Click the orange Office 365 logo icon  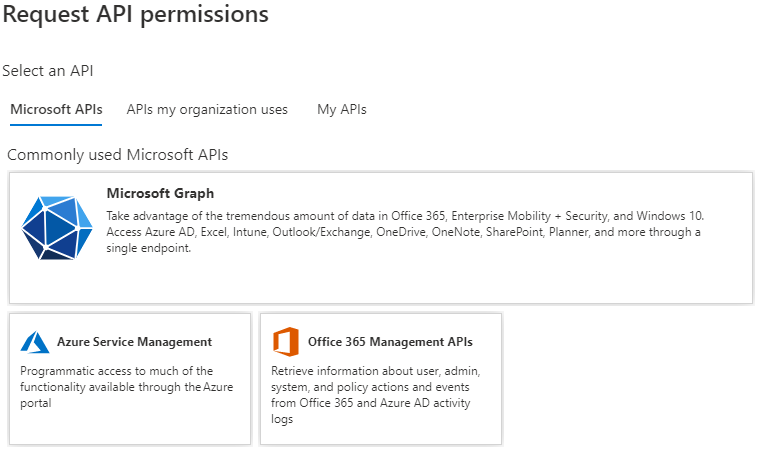pos(286,342)
